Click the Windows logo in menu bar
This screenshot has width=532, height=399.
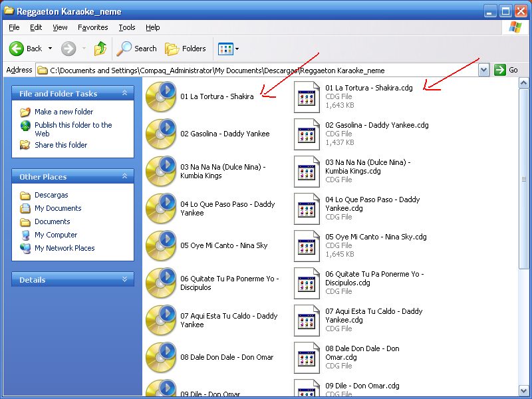pyautogui.click(x=515, y=27)
